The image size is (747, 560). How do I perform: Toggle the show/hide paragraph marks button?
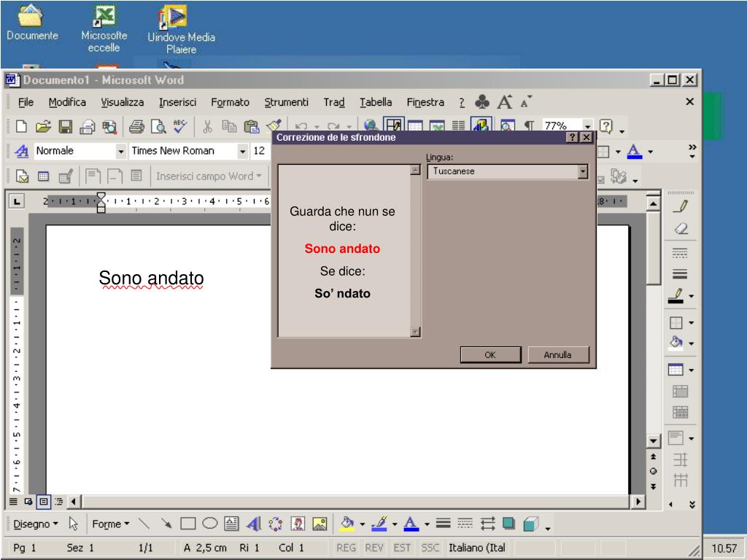tap(529, 126)
